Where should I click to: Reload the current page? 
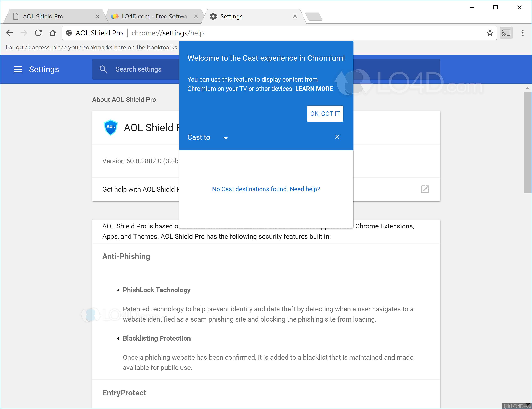[39, 33]
